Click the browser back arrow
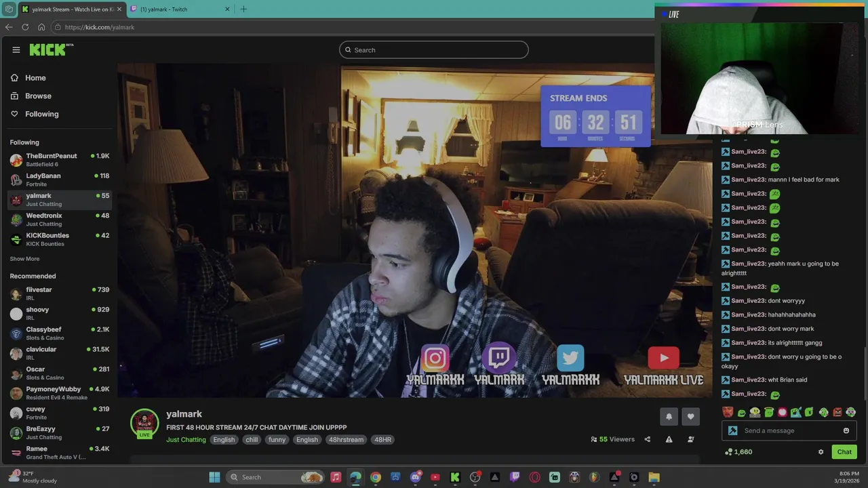Viewport: 868px width, 488px height. (x=9, y=27)
